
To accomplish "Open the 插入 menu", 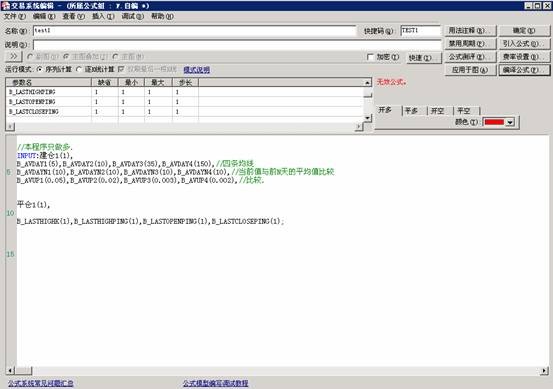I will click(103, 16).
